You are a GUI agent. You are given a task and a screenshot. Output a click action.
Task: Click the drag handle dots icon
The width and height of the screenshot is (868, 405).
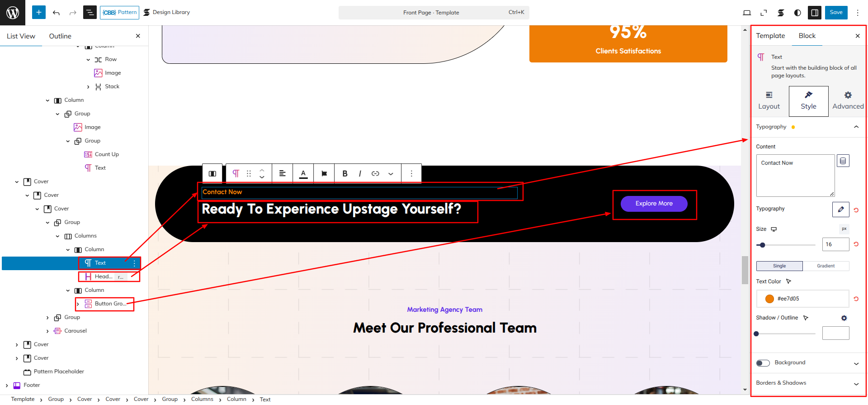[x=249, y=174]
